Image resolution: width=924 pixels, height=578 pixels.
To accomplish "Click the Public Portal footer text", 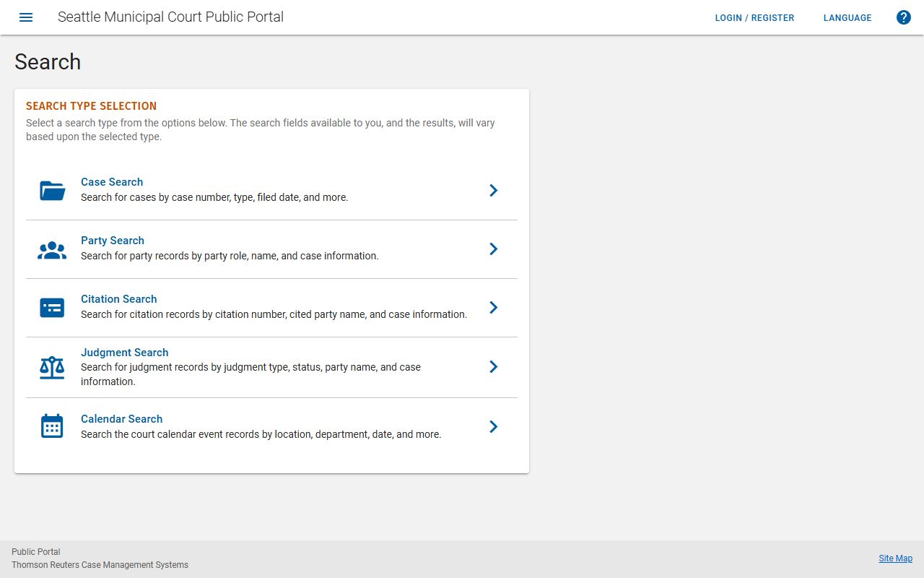I will [36, 552].
